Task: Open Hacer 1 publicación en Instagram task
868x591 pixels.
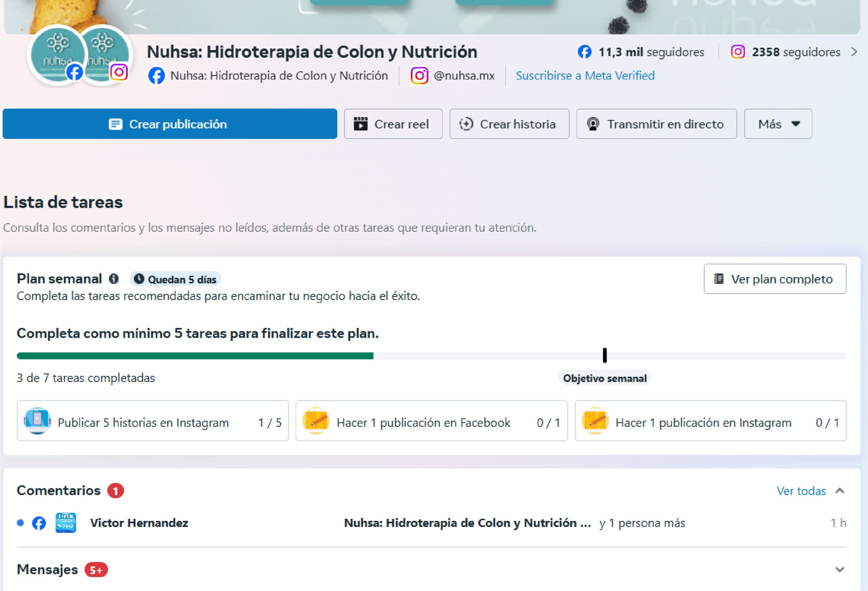Action: point(711,421)
